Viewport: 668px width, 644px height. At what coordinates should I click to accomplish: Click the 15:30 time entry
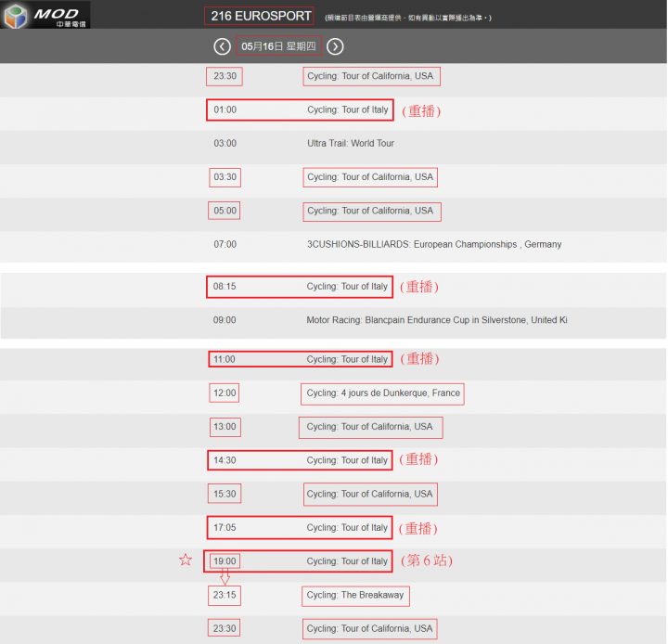pyautogui.click(x=225, y=494)
